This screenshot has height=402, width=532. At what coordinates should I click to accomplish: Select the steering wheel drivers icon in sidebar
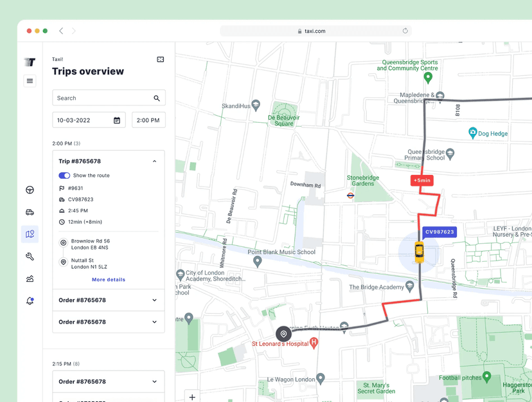[x=30, y=190]
